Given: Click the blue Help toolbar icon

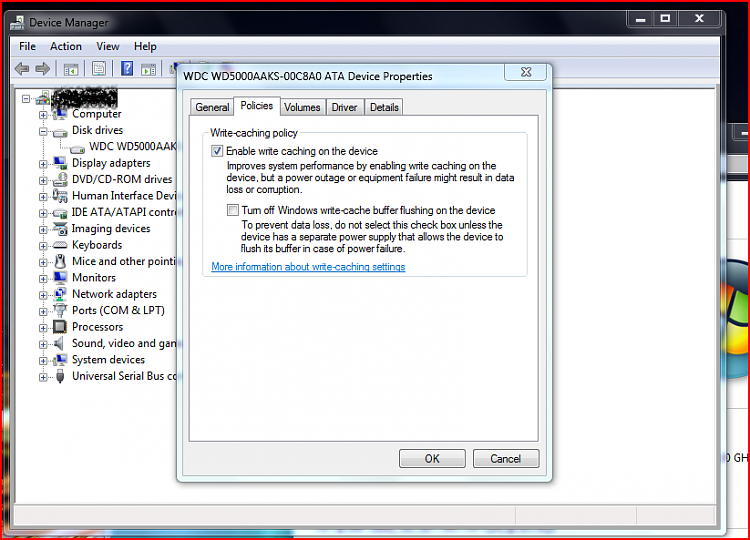Looking at the screenshot, I should [x=127, y=69].
